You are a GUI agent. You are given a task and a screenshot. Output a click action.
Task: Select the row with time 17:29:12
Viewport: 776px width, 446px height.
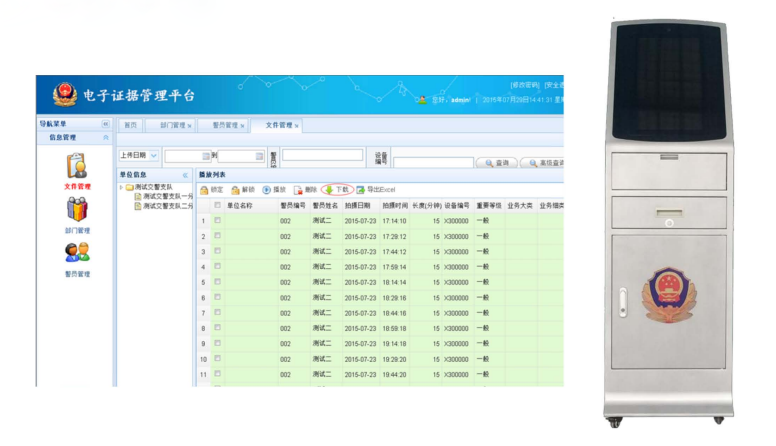click(x=380, y=236)
